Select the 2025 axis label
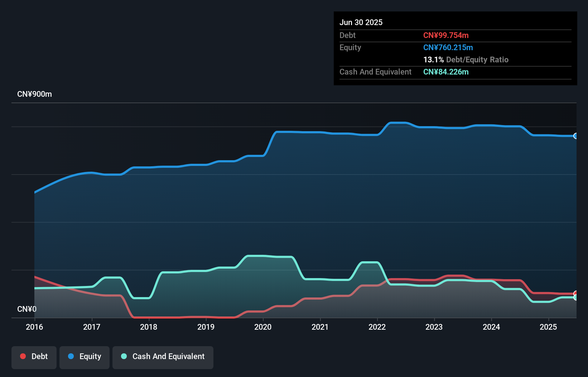This screenshot has height=377, width=588. click(x=549, y=327)
